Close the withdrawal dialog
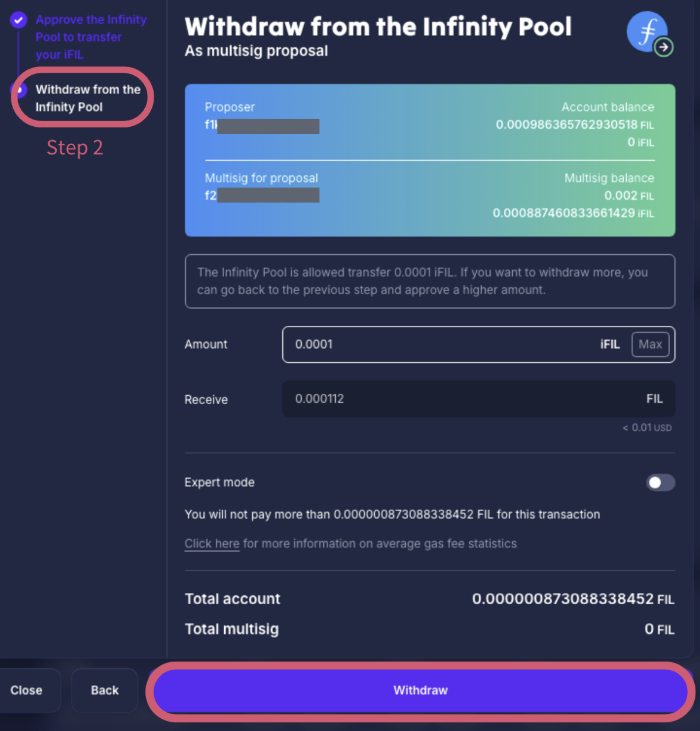700x731 pixels. coord(26,690)
